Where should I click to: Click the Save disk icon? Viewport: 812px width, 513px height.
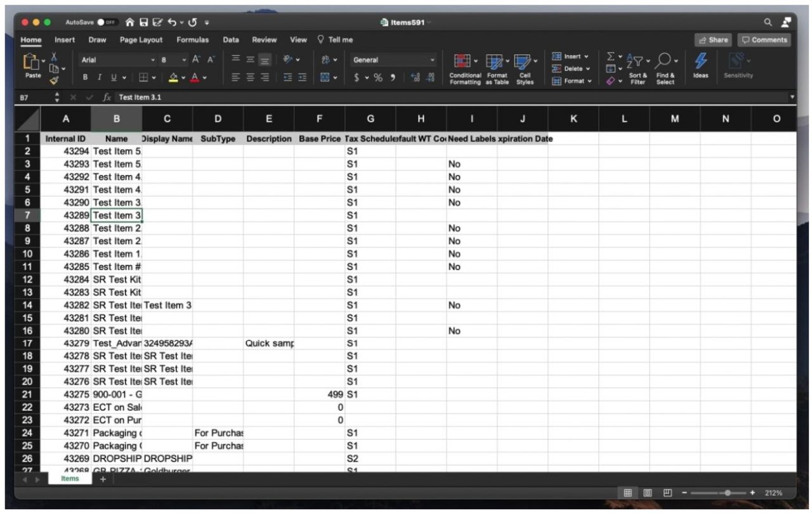point(143,22)
